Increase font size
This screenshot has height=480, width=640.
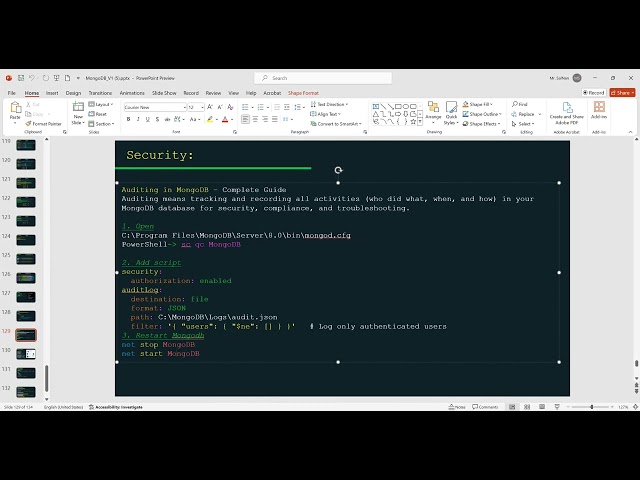tap(210, 107)
